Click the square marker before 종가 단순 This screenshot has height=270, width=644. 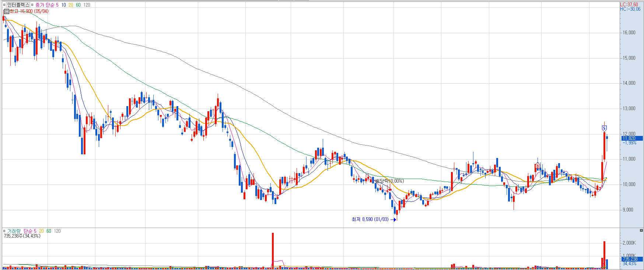click(x=32, y=5)
